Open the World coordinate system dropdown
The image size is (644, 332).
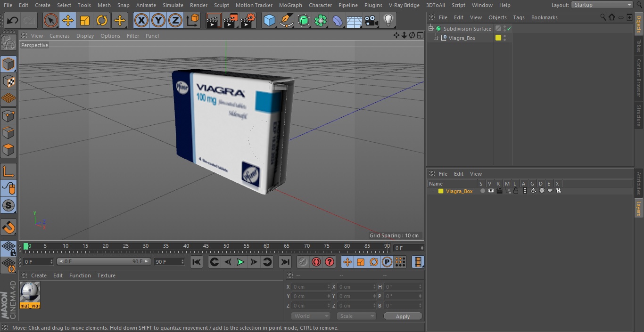point(310,316)
